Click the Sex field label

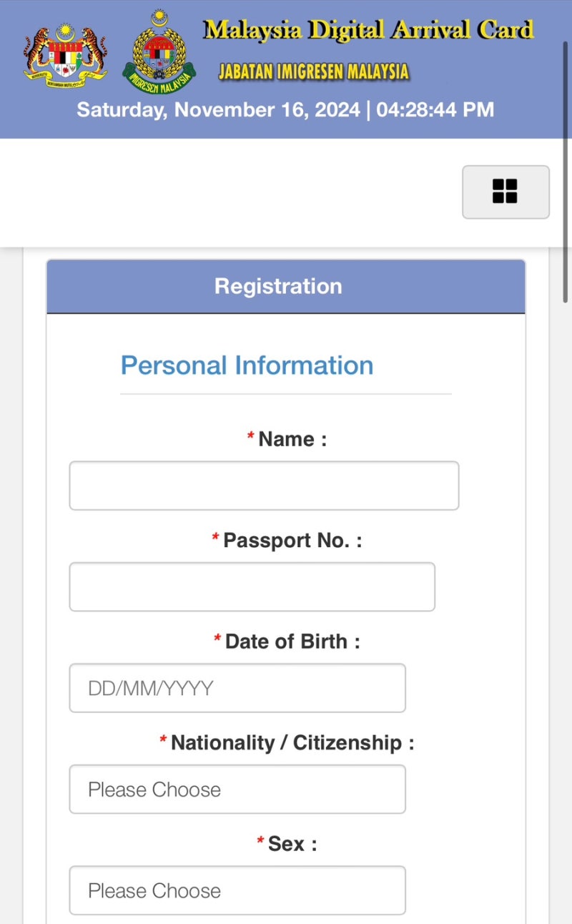292,844
